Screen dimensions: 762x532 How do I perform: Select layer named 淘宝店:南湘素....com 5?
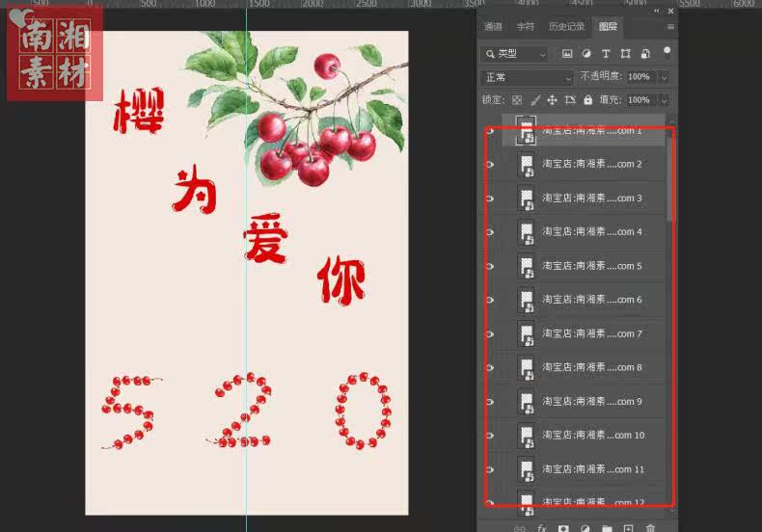coord(584,266)
